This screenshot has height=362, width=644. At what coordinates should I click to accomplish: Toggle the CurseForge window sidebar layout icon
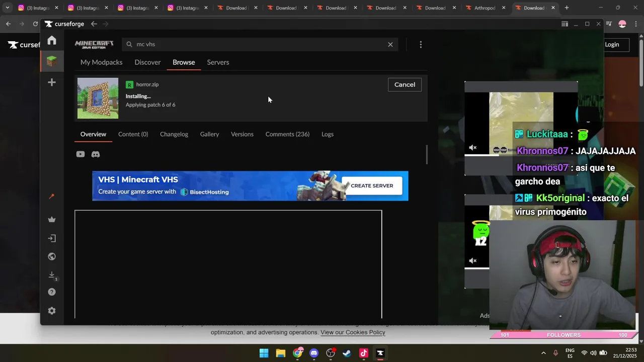click(565, 24)
